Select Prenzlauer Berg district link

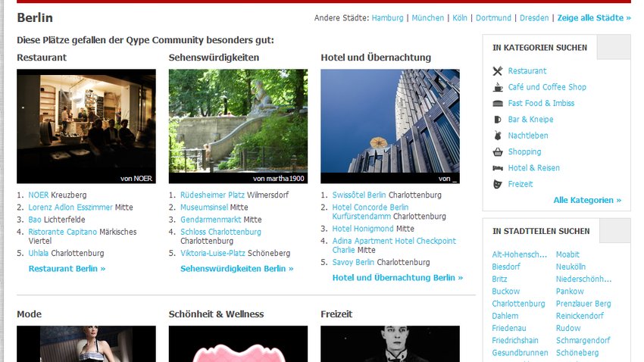pyautogui.click(x=583, y=304)
